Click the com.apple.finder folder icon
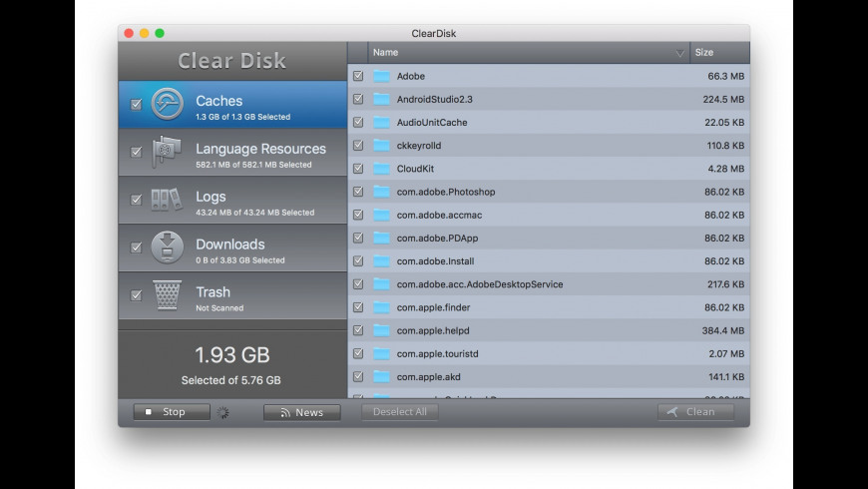868x489 pixels. click(x=381, y=307)
